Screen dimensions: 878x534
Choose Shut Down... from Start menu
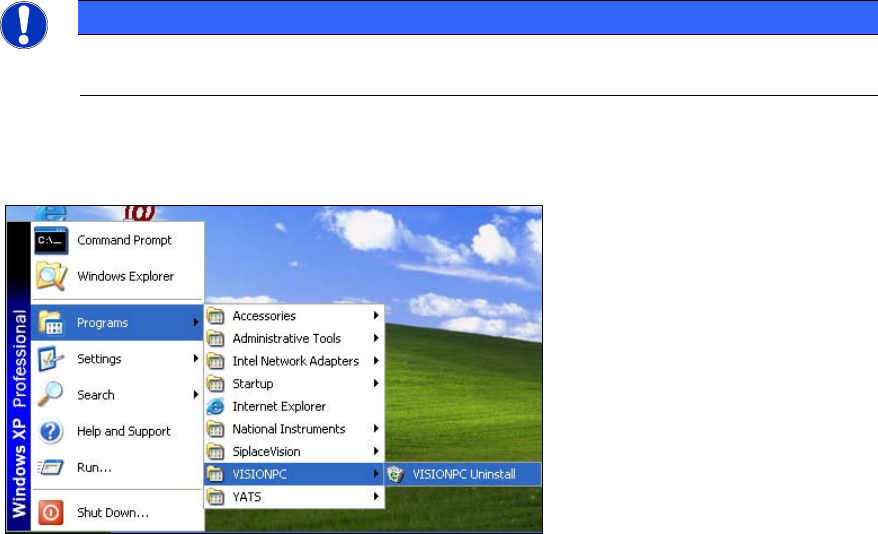coord(117,512)
